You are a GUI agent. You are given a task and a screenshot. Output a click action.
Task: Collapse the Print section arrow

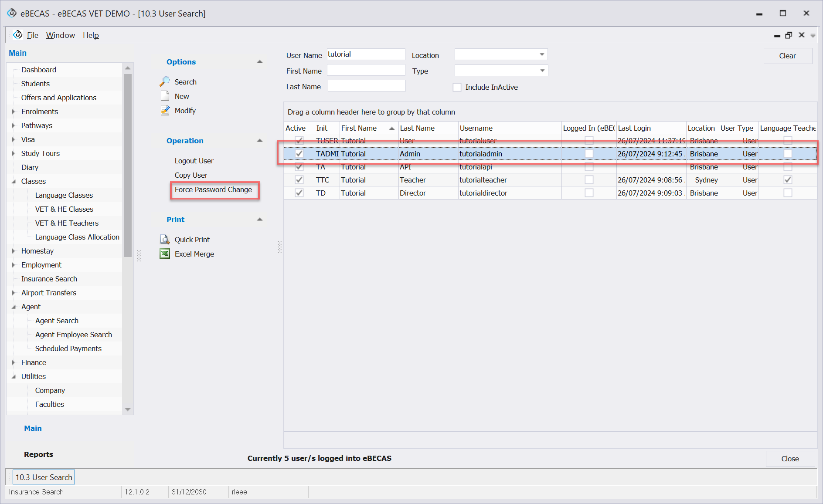click(260, 220)
